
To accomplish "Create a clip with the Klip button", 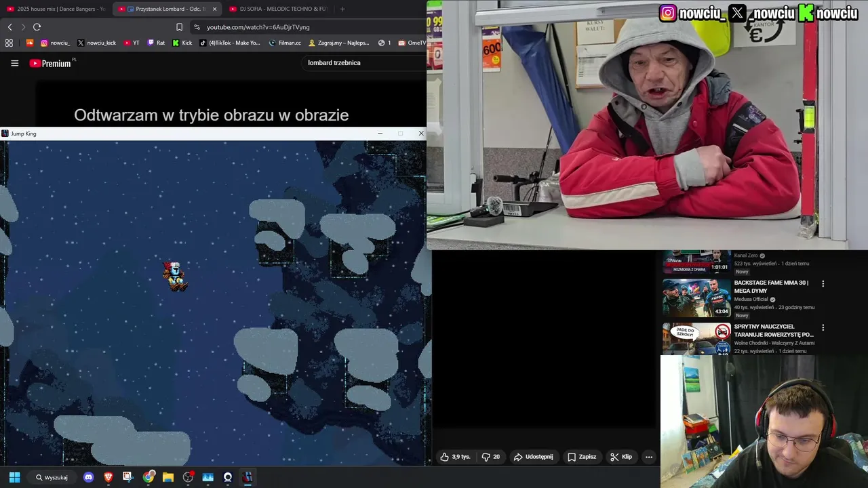I will coord(621,457).
